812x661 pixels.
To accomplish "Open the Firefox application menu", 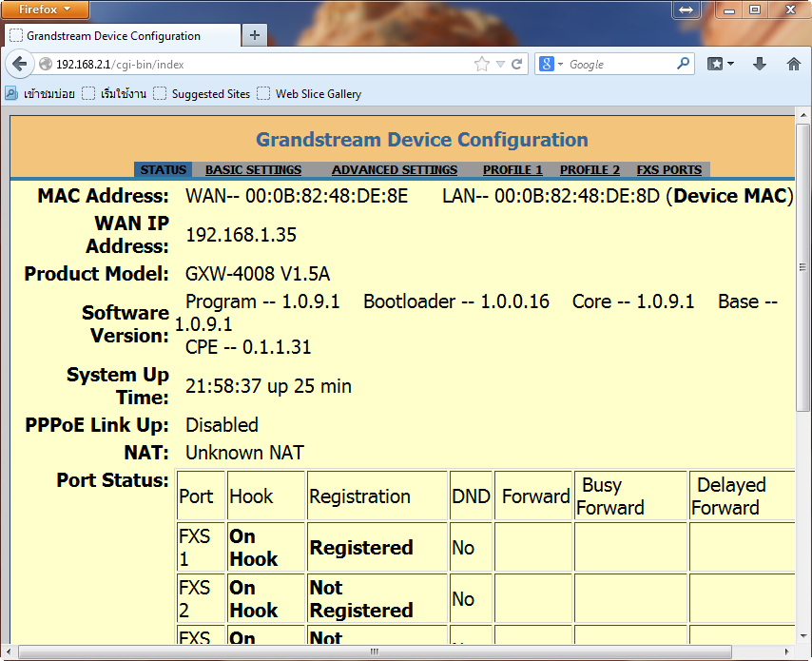I will pos(45,10).
